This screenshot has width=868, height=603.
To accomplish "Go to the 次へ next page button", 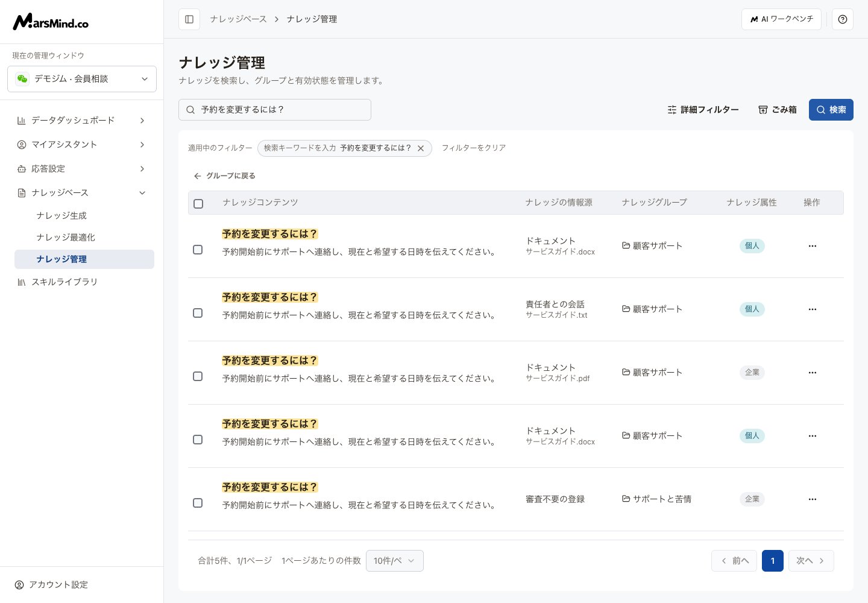I will [811, 561].
